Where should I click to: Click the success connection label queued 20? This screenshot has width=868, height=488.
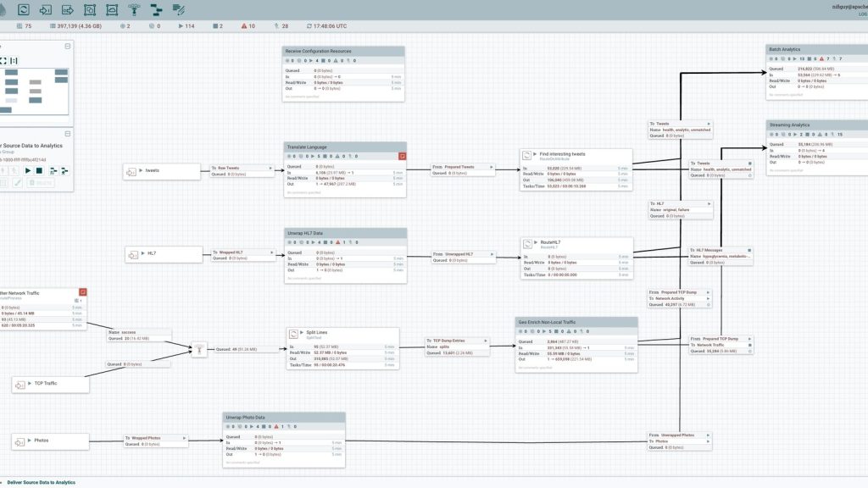138,335
